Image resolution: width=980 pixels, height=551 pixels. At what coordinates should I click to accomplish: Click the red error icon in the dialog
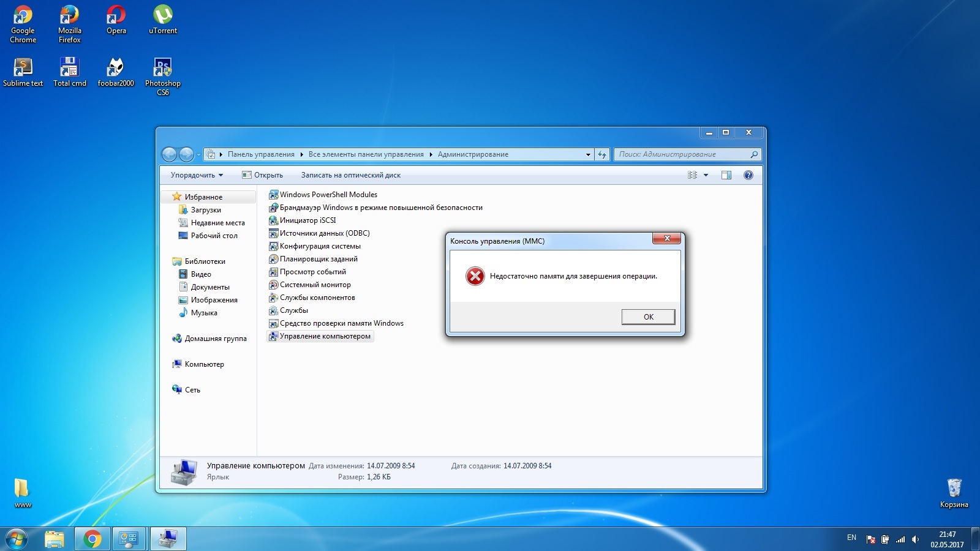(x=475, y=276)
